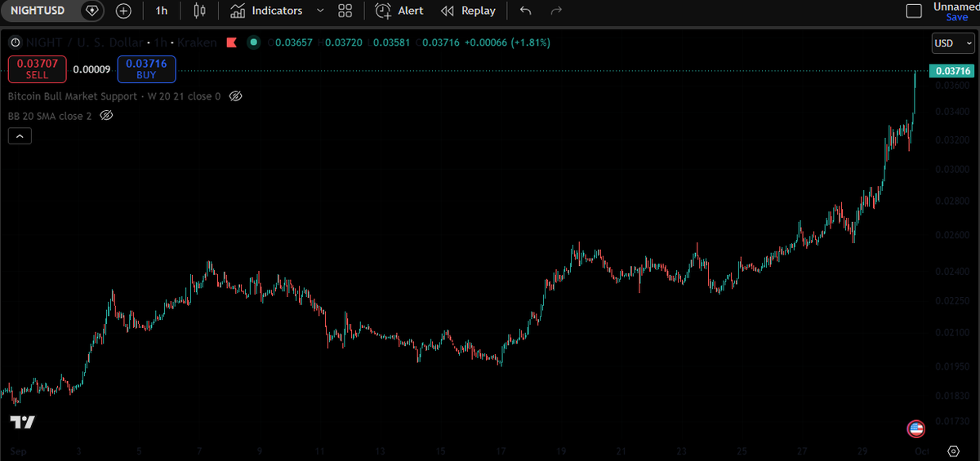Image resolution: width=980 pixels, height=461 pixels.
Task: Click the undo arrow
Action: (x=525, y=11)
